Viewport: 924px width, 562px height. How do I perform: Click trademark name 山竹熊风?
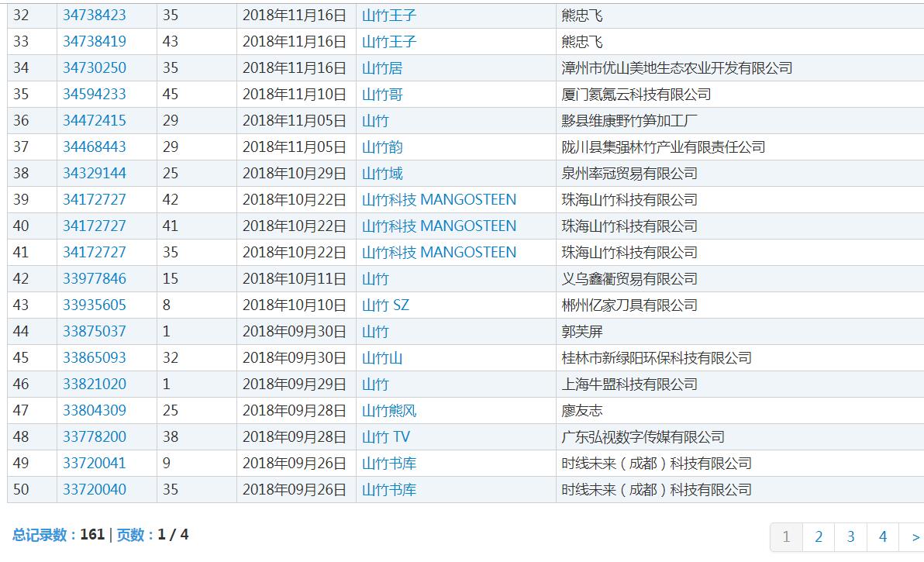pyautogui.click(x=389, y=411)
